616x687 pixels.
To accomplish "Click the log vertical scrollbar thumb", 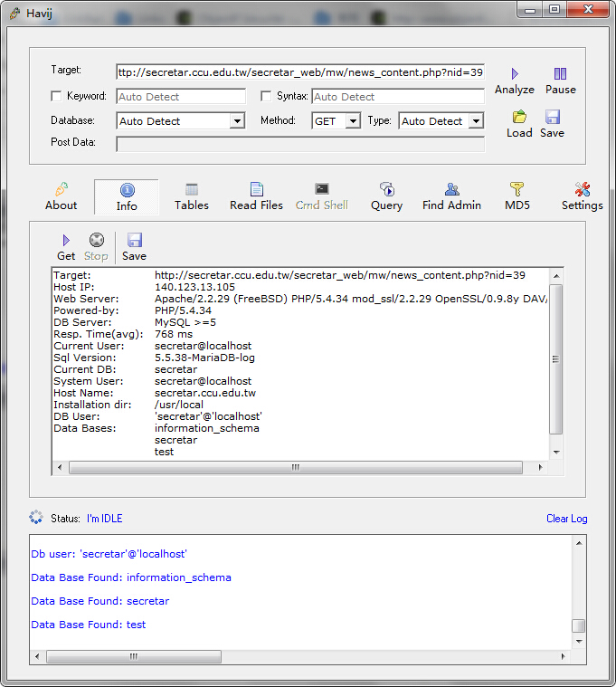I will click(579, 625).
